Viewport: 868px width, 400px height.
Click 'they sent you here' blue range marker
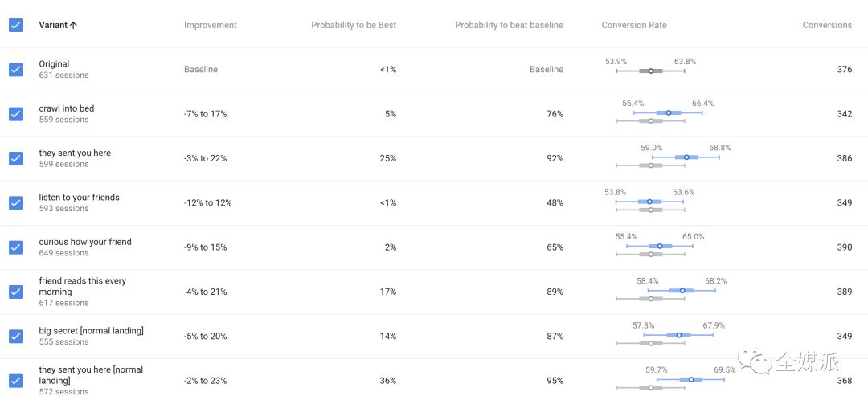click(686, 157)
